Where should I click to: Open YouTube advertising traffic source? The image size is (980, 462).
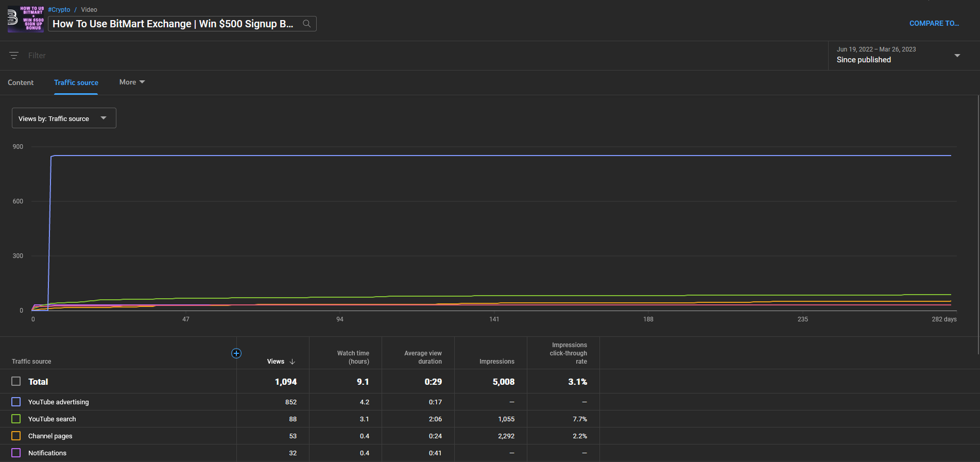58,402
